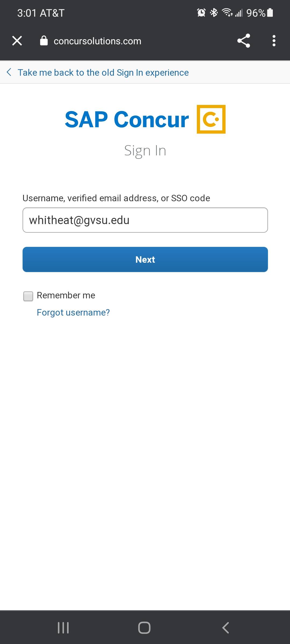The width and height of the screenshot is (290, 644).
Task: Enable the Remember me checkbox
Action: pyautogui.click(x=28, y=296)
